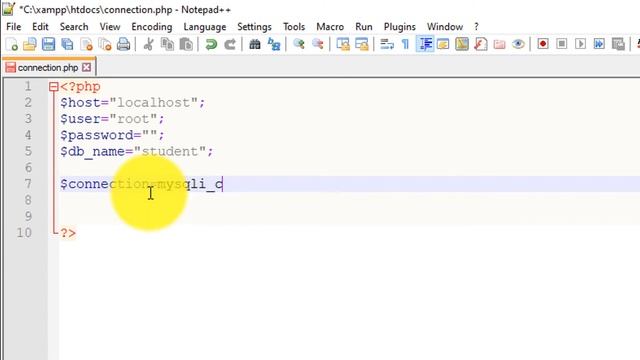This screenshot has width=640, height=360.
Task: Open the Search menu
Action: 74,27
